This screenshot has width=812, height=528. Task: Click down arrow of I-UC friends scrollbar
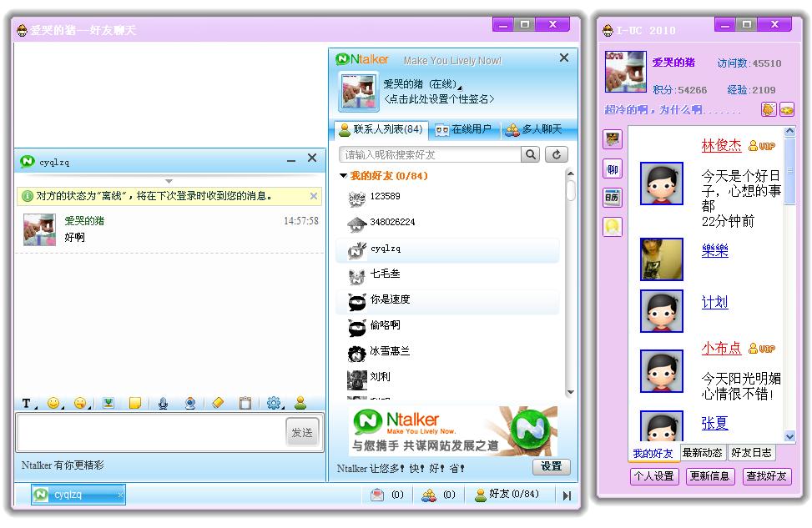click(x=789, y=437)
